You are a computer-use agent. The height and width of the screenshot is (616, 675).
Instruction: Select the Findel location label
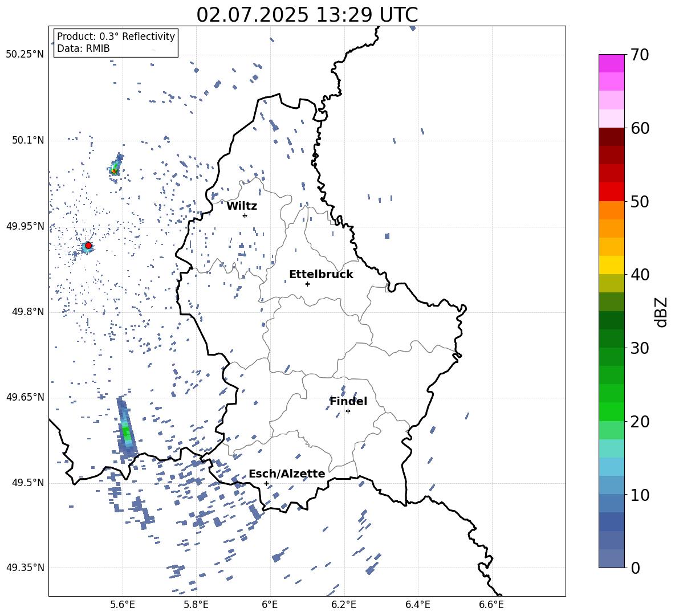point(348,401)
